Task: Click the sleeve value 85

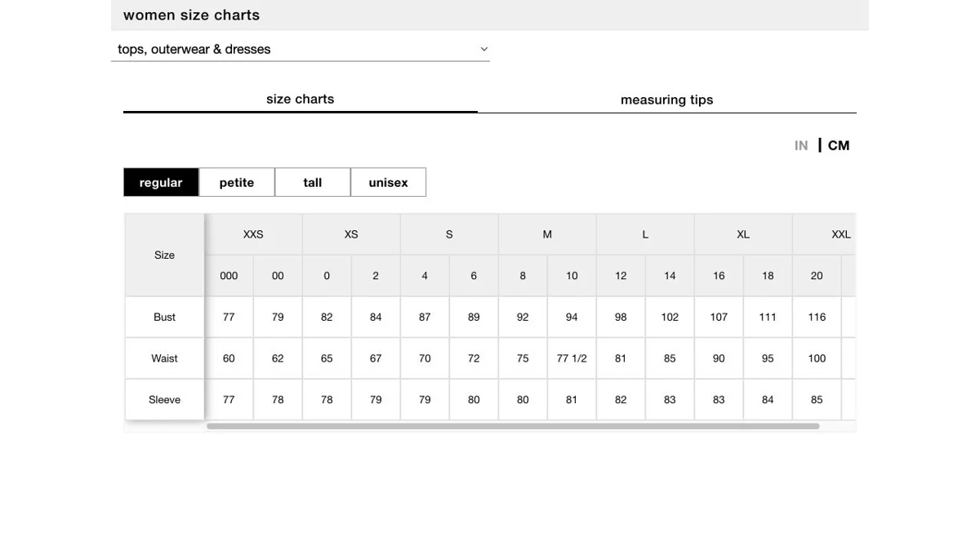Action: tap(817, 400)
